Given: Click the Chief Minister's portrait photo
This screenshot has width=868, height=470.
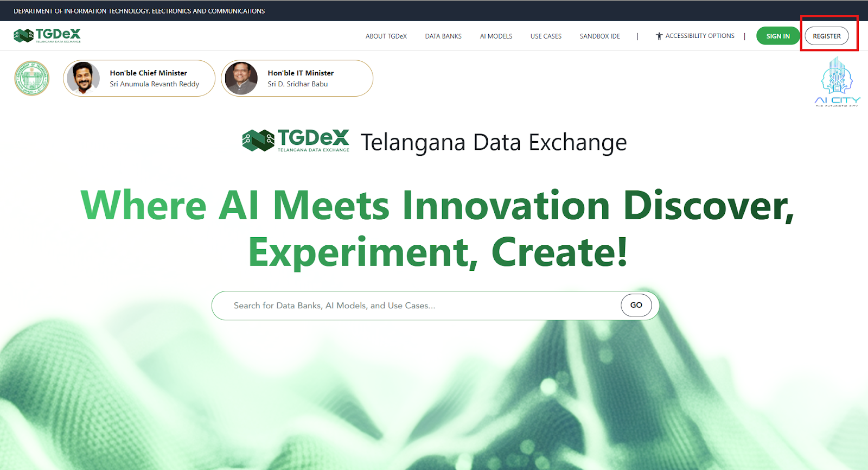Looking at the screenshot, I should click(x=83, y=78).
